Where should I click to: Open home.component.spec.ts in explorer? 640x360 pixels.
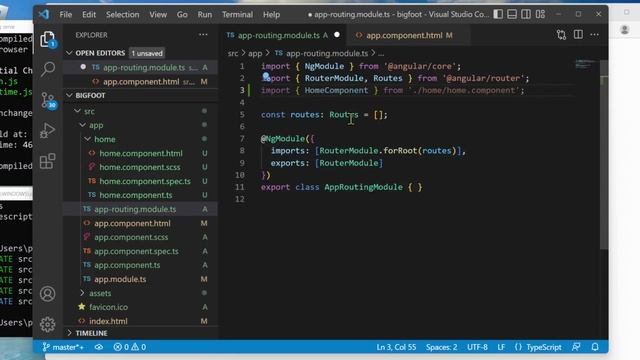point(145,181)
